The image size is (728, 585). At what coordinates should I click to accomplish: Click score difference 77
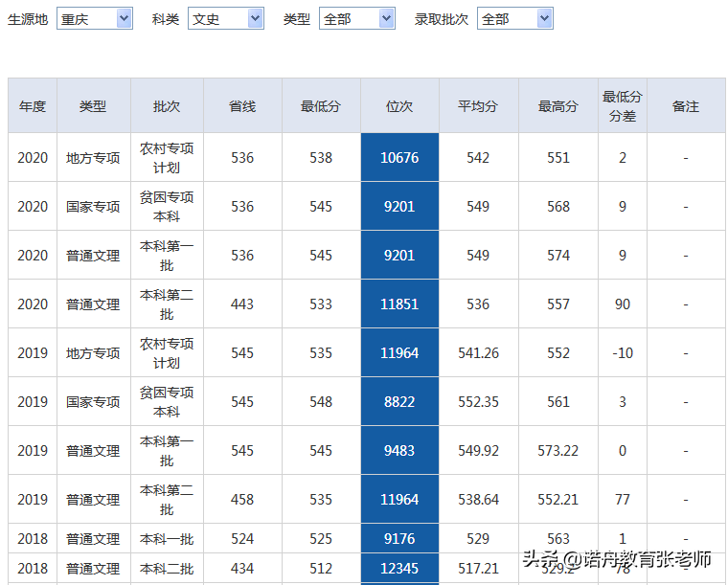click(x=622, y=500)
